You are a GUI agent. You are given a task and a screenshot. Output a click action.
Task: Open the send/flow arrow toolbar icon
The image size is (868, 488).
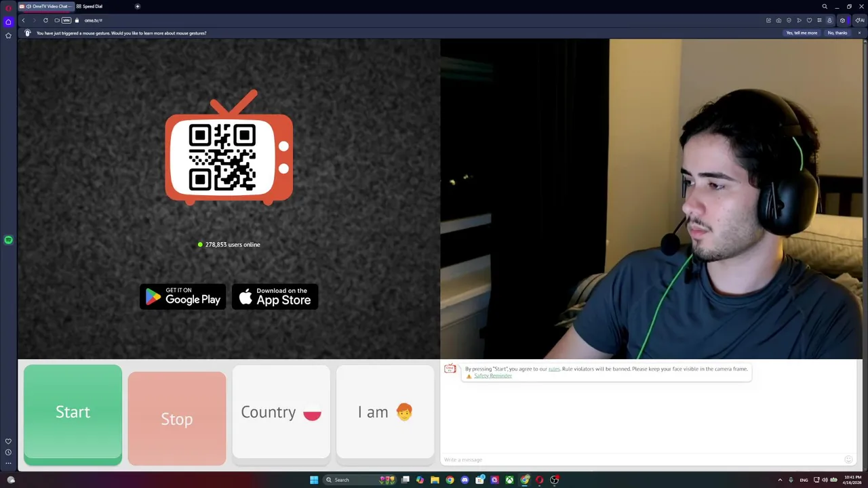(x=799, y=20)
